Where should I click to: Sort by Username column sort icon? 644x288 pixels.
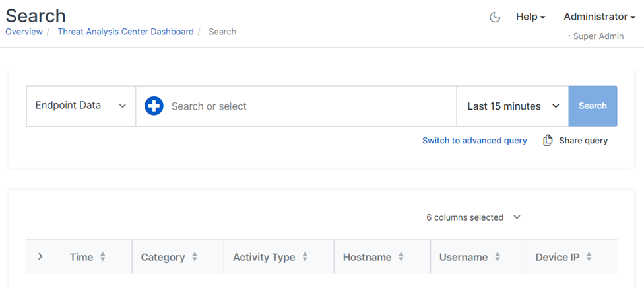498,257
